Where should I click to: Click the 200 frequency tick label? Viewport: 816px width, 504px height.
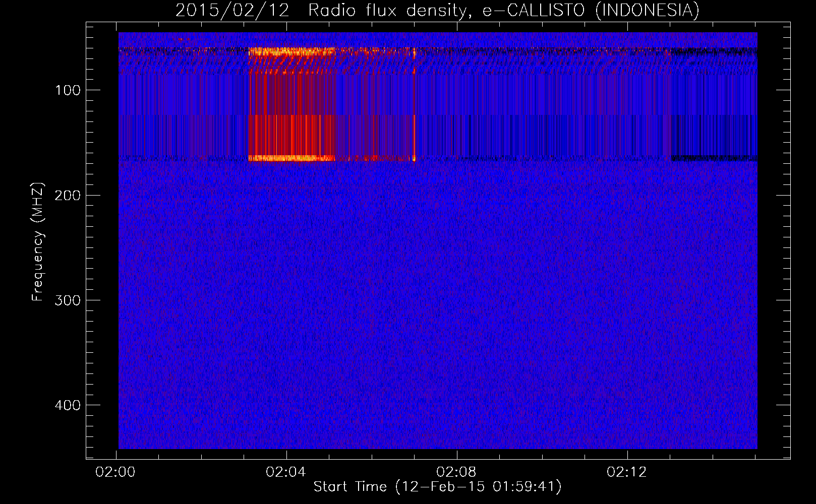pyautogui.click(x=68, y=195)
